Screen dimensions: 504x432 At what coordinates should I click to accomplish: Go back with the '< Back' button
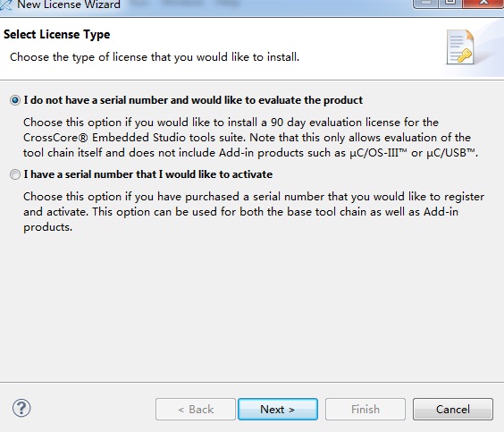pos(196,409)
